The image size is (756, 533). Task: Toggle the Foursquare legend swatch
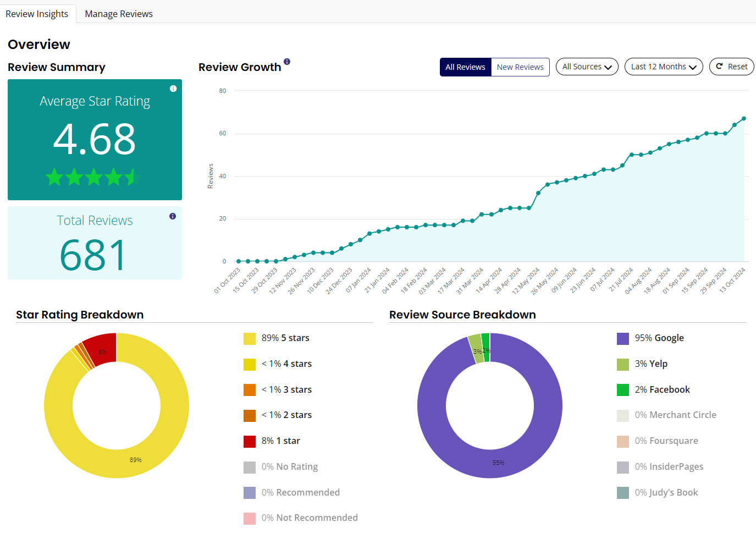(x=623, y=441)
